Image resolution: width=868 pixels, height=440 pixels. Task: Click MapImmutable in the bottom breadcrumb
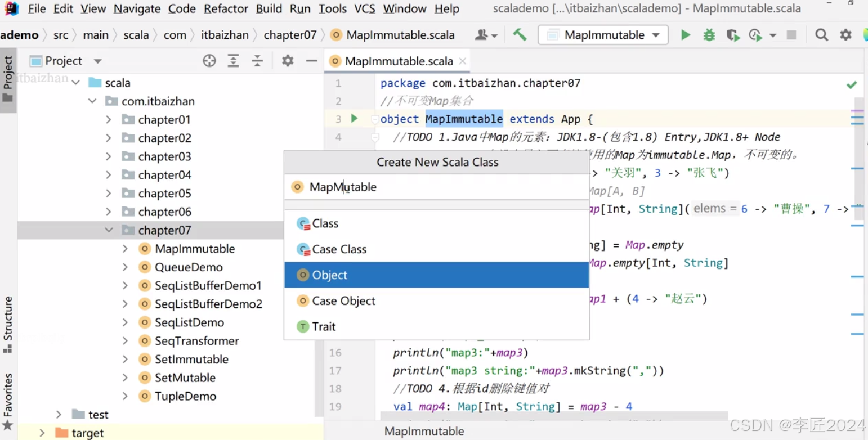pyautogui.click(x=424, y=432)
